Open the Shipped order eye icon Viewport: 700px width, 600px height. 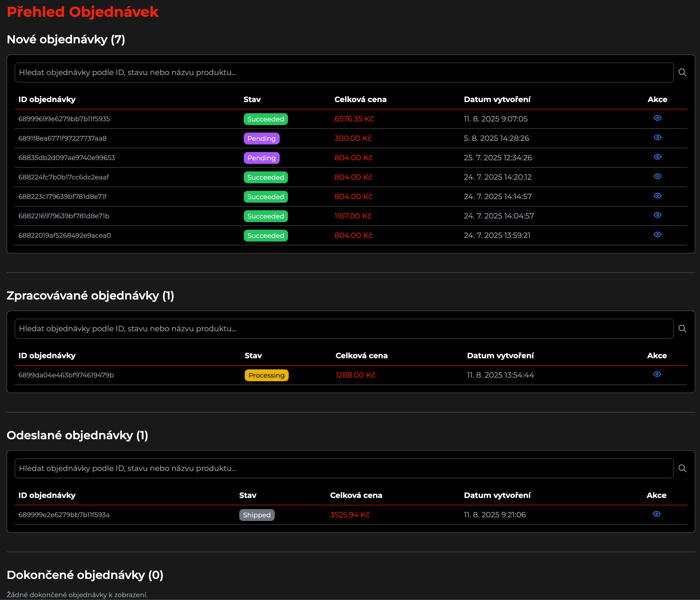[x=656, y=514]
